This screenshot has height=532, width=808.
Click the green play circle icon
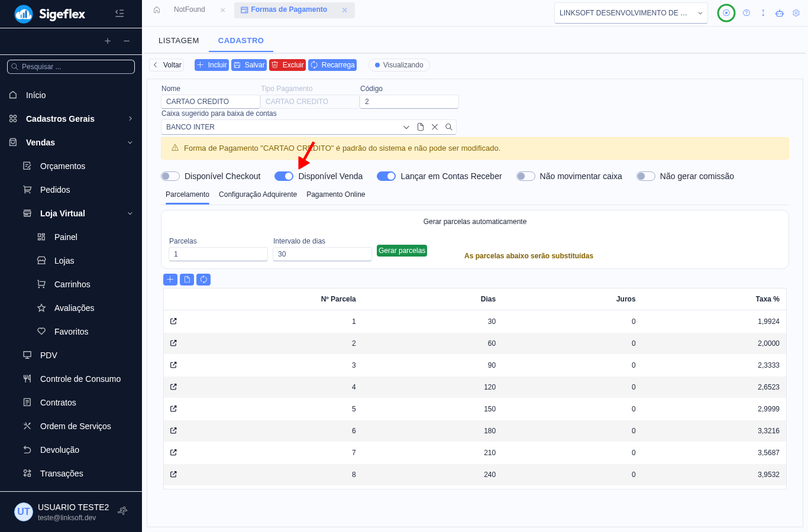[726, 13]
